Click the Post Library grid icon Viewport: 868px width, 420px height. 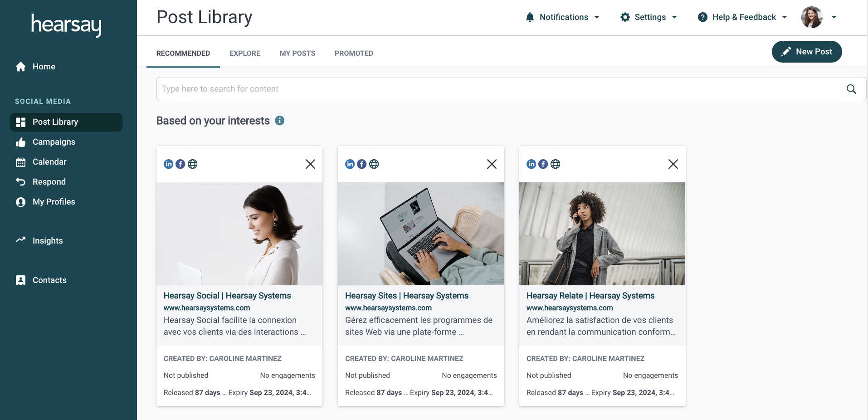coord(20,122)
